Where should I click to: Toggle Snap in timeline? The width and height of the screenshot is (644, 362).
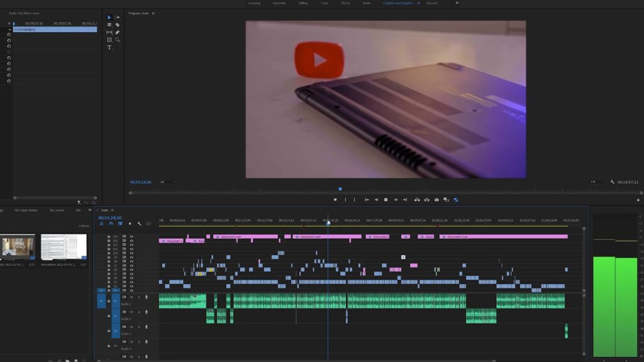coord(111,224)
